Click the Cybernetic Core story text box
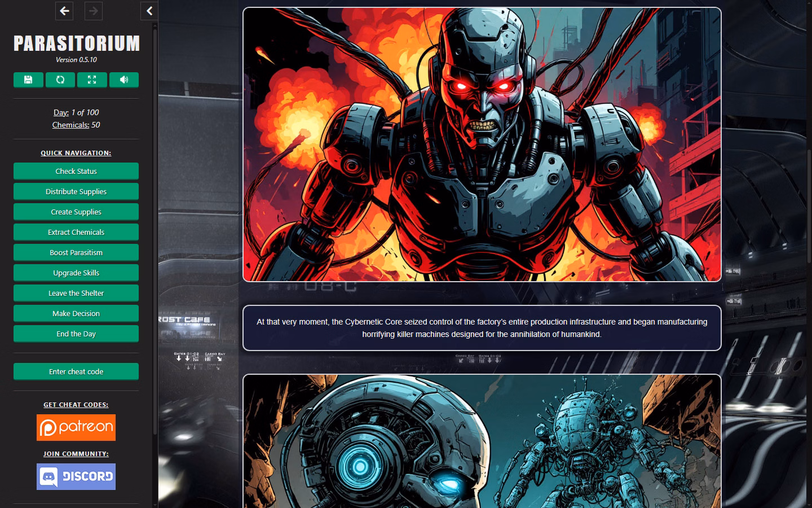The height and width of the screenshot is (508, 812). click(x=482, y=328)
